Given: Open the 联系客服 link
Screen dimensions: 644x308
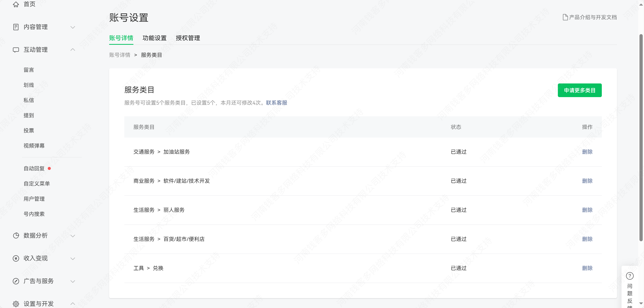Looking at the screenshot, I should tap(276, 103).
